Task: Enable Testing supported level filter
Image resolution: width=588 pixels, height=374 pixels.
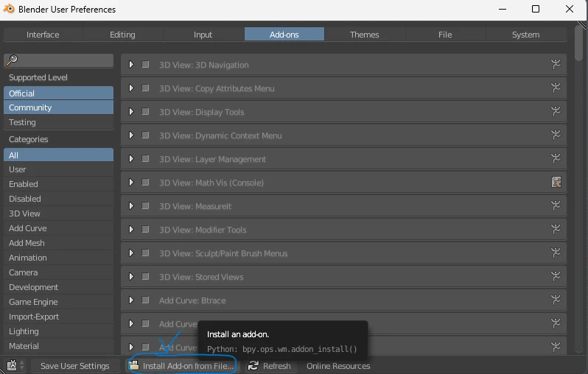Action: point(58,122)
